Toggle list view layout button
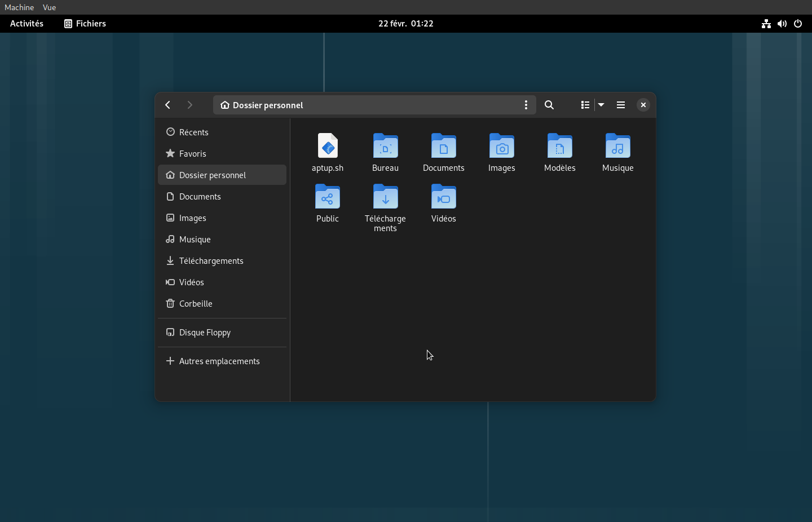Screen dimensions: 812x522 (x=585, y=105)
